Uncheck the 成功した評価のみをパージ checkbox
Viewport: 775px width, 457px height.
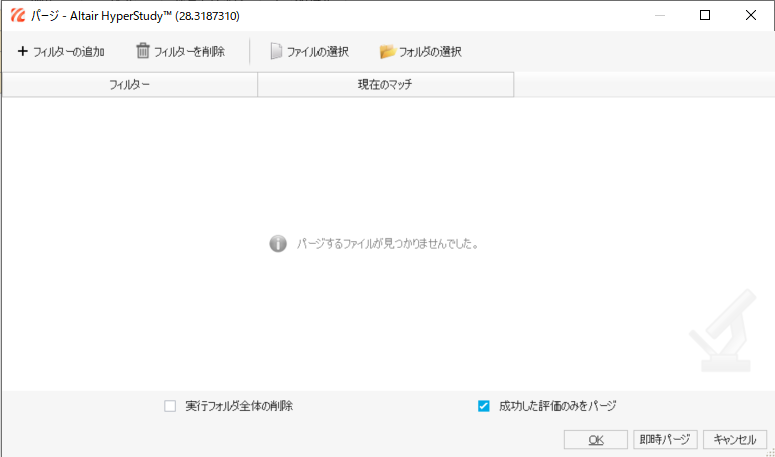coord(484,406)
